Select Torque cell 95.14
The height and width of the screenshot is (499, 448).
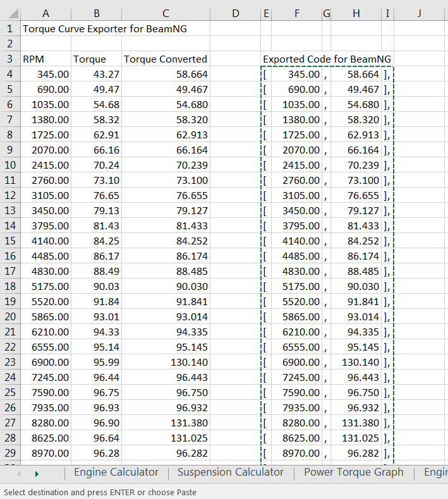click(97, 347)
